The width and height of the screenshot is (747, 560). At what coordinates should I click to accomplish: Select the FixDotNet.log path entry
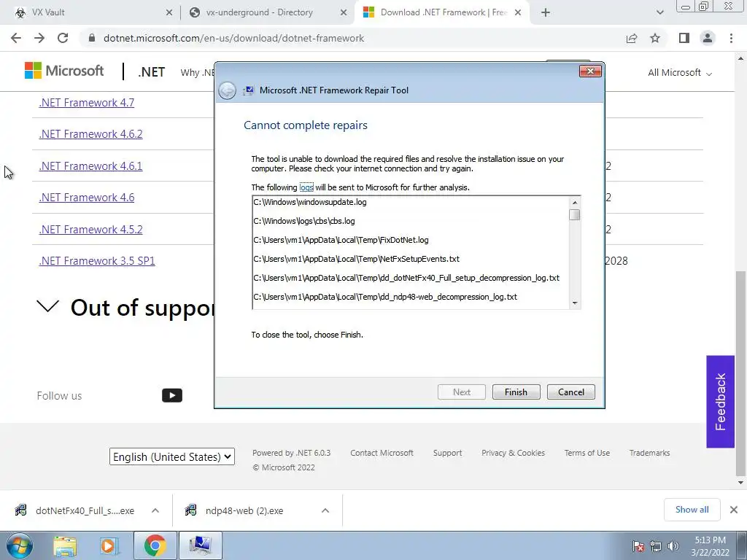point(341,240)
